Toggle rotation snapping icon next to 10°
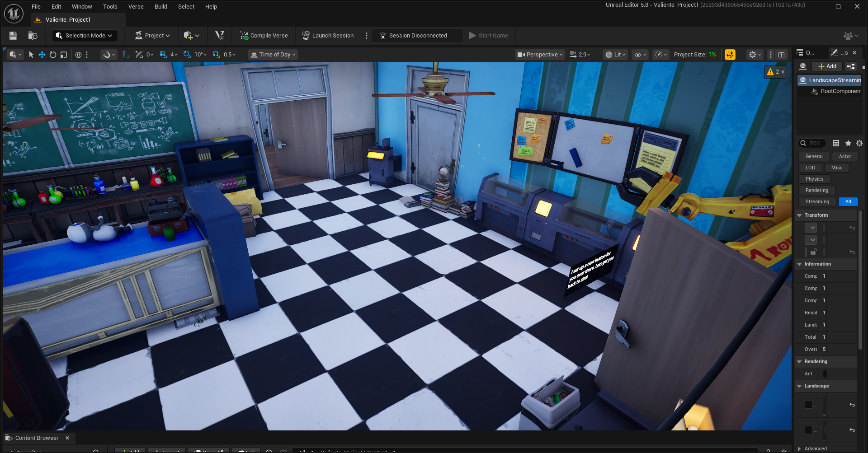The image size is (868, 453). tap(187, 55)
